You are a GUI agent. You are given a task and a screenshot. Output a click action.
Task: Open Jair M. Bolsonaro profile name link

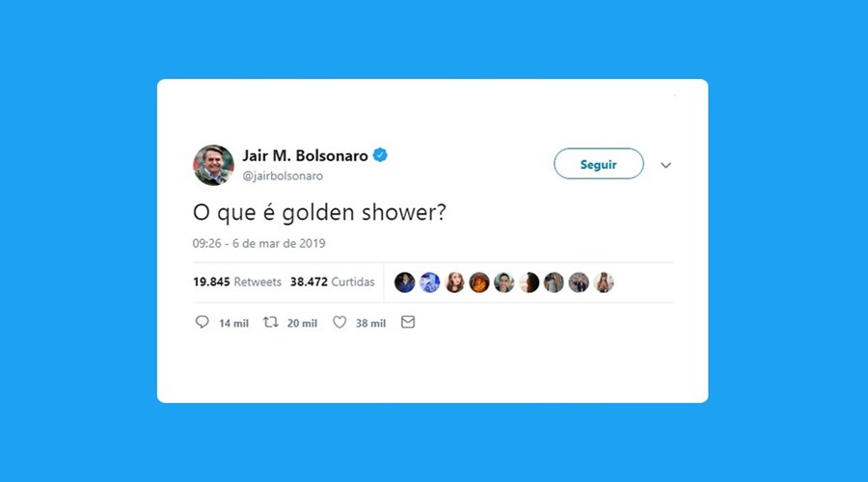coord(305,156)
